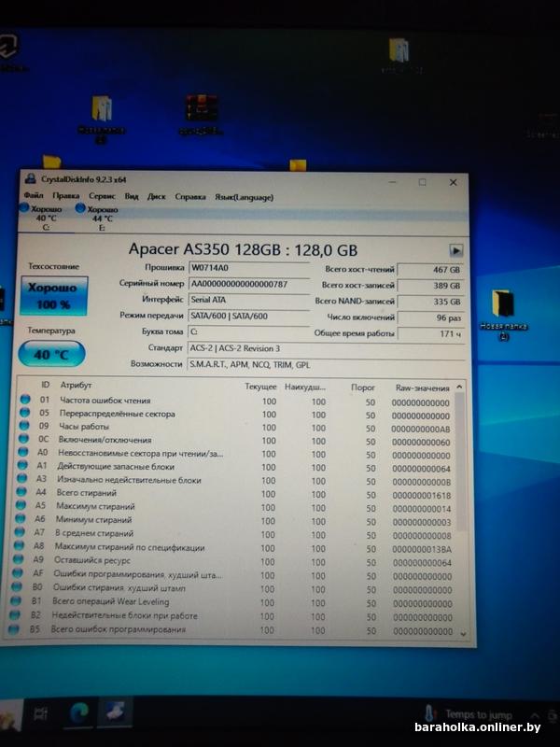This screenshot has height=747, width=560.
Task: Open the Сервис menu
Action: pos(102,196)
